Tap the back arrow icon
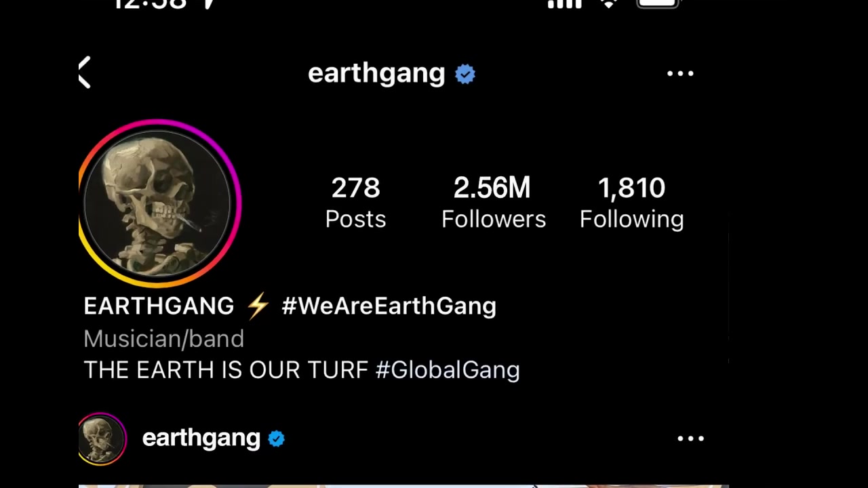The height and width of the screenshot is (488, 868). coord(85,73)
